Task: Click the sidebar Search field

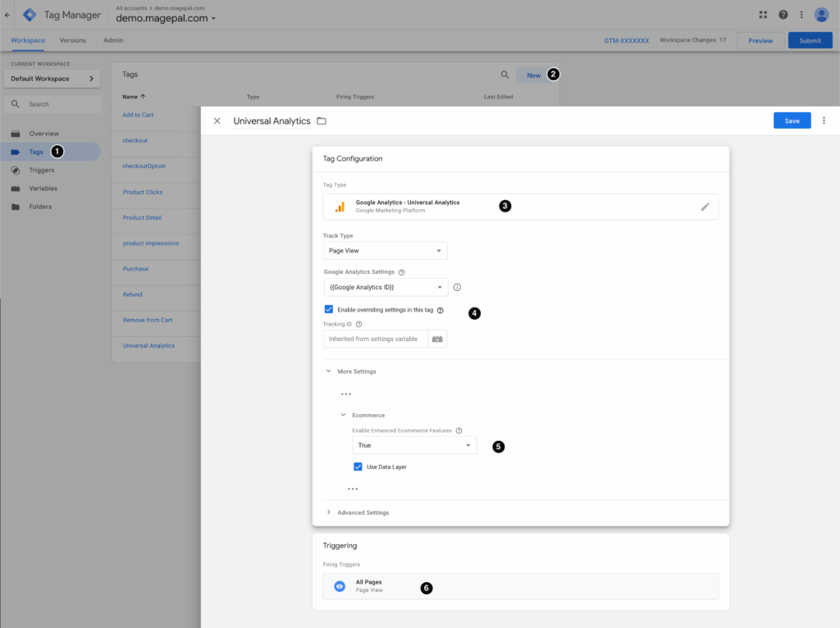Action: pyautogui.click(x=52, y=104)
